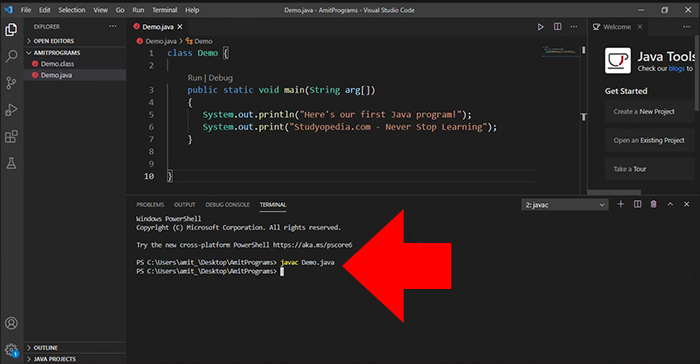The width and height of the screenshot is (700, 364).
Task: Click the println statement on line 5
Action: 337,115
